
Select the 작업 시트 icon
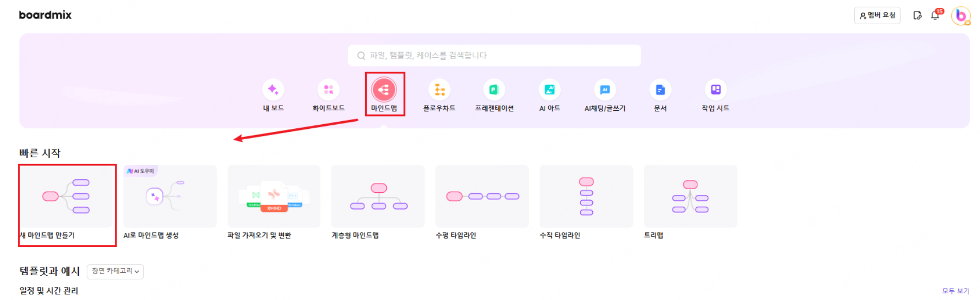715,90
